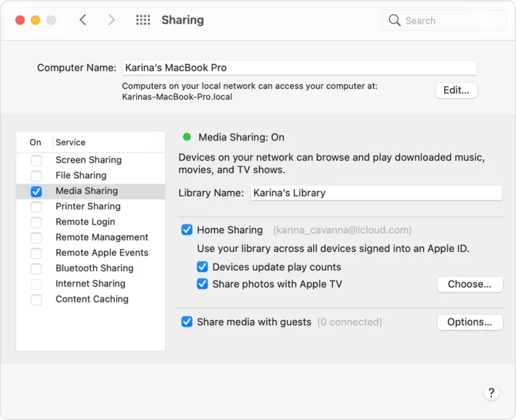
Task: Turn on the Remote Management checkbox
Action: (36, 238)
